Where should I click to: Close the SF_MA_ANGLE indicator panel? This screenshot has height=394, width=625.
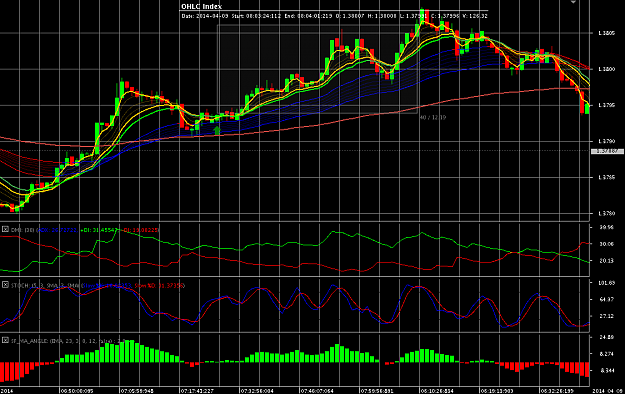[x=5, y=340]
